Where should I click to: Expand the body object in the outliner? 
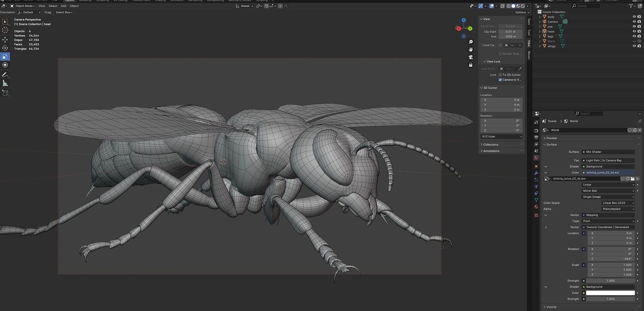(x=540, y=17)
